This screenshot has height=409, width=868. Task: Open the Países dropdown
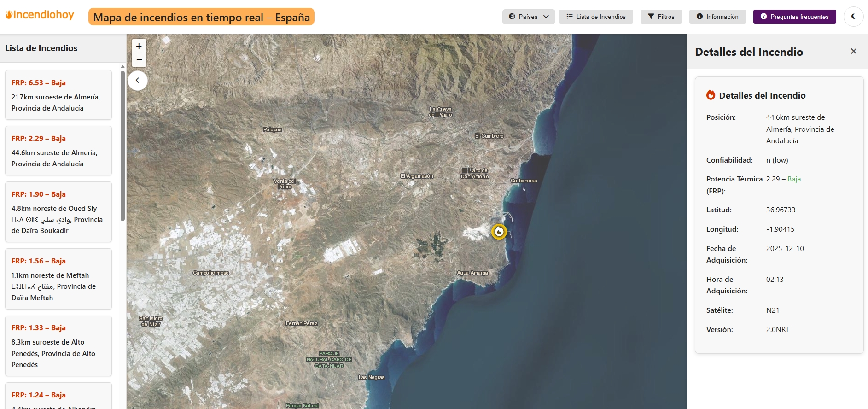pyautogui.click(x=528, y=17)
